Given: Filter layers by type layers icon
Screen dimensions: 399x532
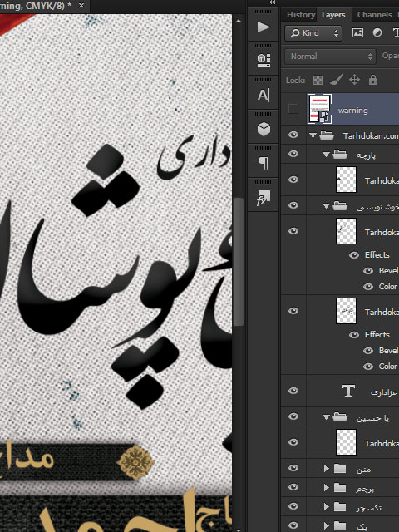Looking at the screenshot, I should pos(396,33).
